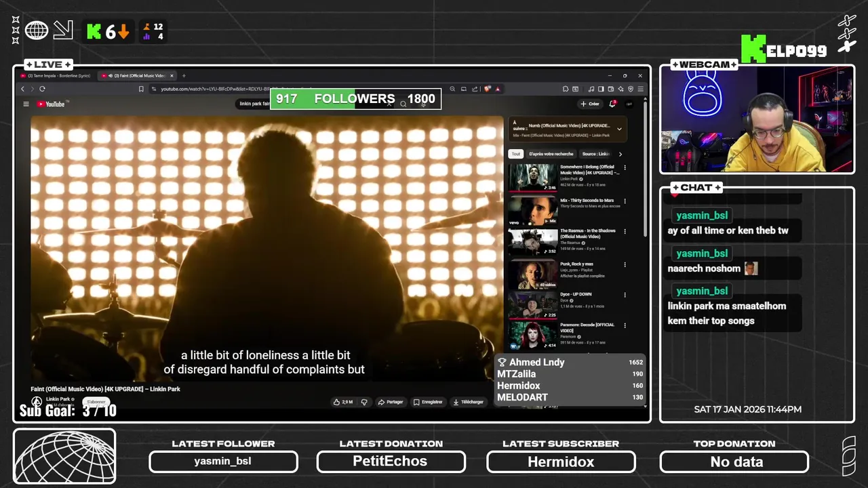Open the YouTube hamburger guide menu
The height and width of the screenshot is (488, 868).
26,104
